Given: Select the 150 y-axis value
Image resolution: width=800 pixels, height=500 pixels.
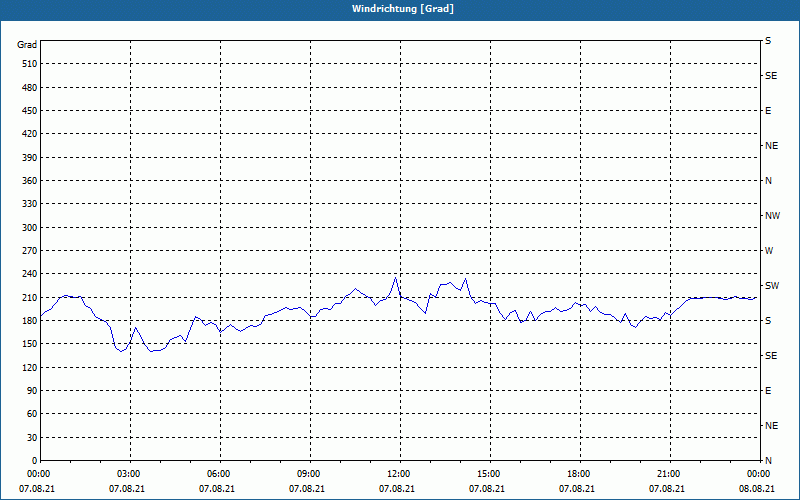Looking at the screenshot, I should (x=30, y=344).
